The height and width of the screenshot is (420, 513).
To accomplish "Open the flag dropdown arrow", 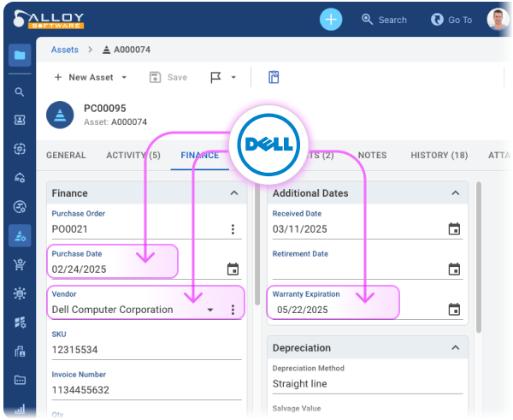I will (233, 78).
